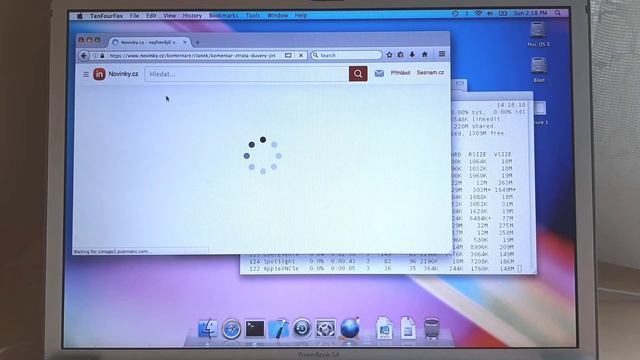The width and height of the screenshot is (640, 360).
Task: Bookmark this page with the star icon
Action: [389, 55]
